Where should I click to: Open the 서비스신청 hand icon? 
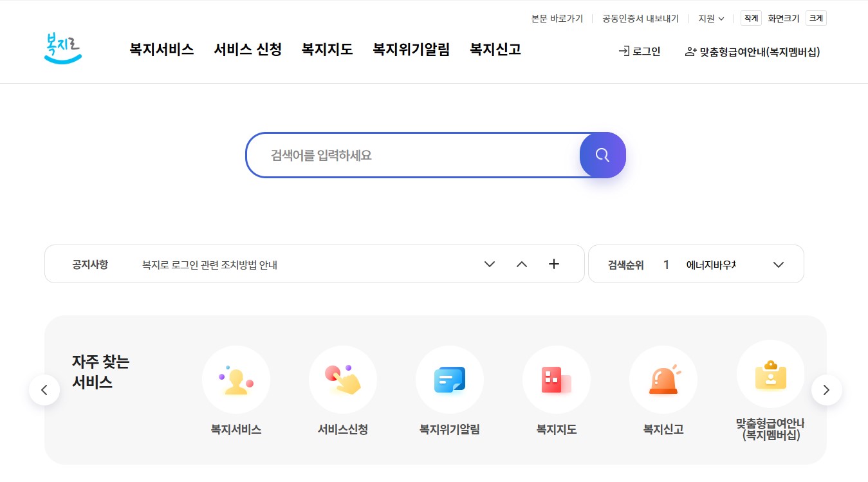pos(343,380)
